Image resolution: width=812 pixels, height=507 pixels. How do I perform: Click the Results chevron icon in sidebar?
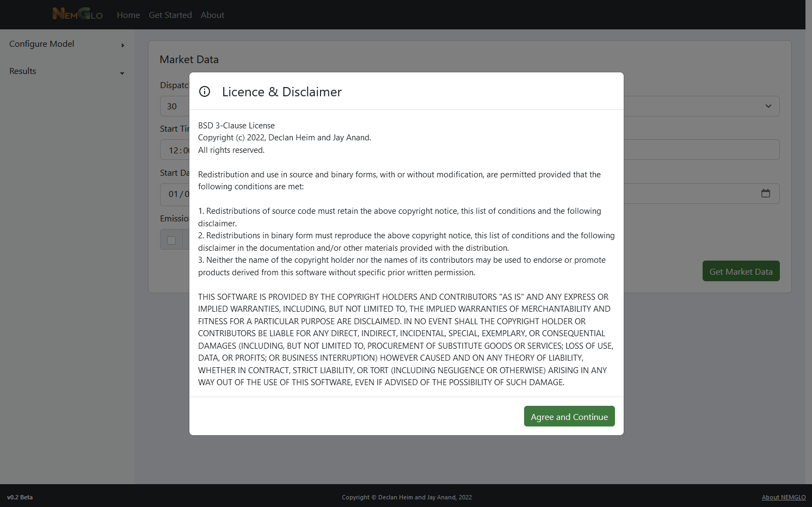coord(122,73)
